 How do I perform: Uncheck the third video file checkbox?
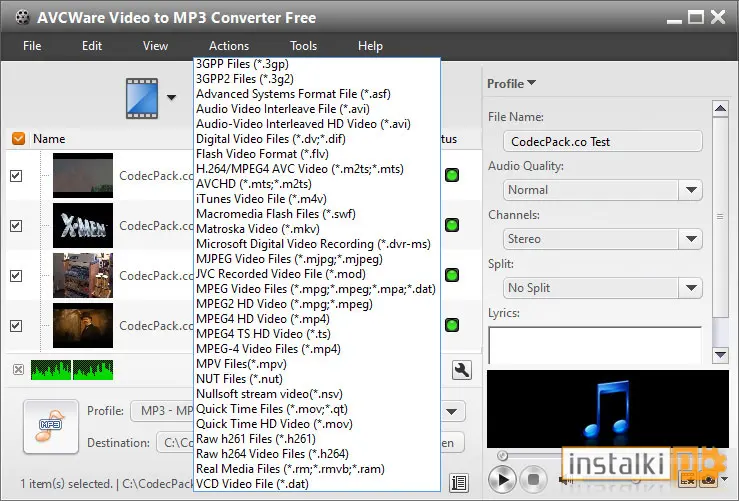coord(16,276)
